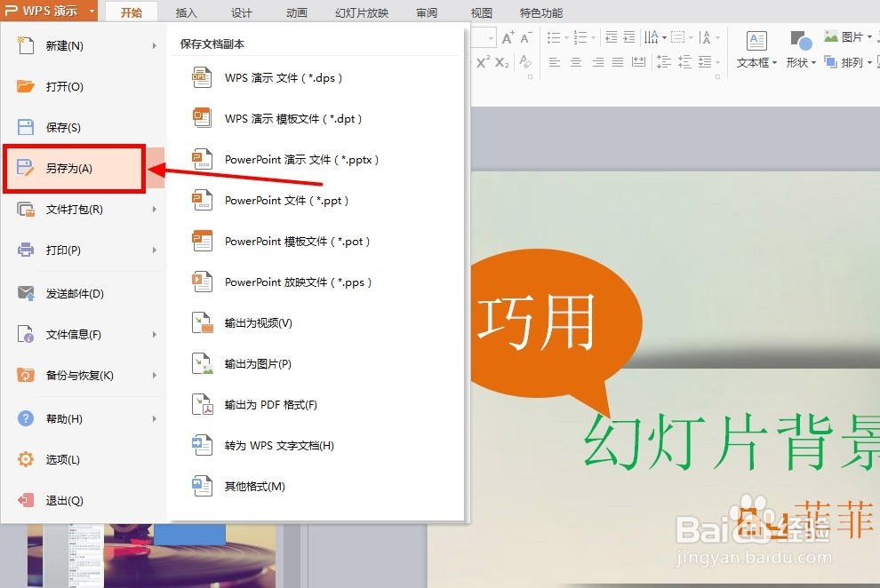880x588 pixels.
Task: Expand the 新建(N) submenu arrow
Action: click(x=155, y=45)
